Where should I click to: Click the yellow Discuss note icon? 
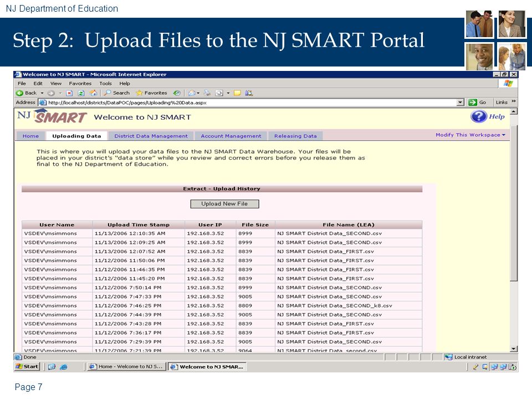coord(237,93)
